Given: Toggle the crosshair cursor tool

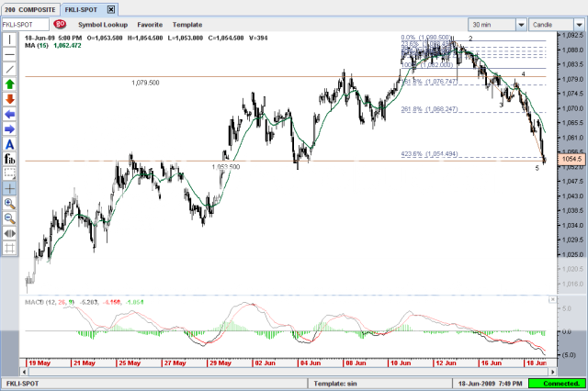Looking at the screenshot, I should 10,187.
